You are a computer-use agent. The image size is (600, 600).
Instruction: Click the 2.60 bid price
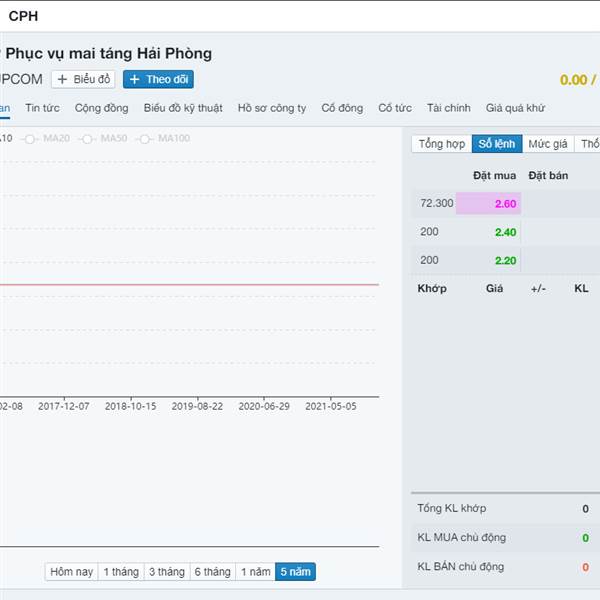(505, 204)
